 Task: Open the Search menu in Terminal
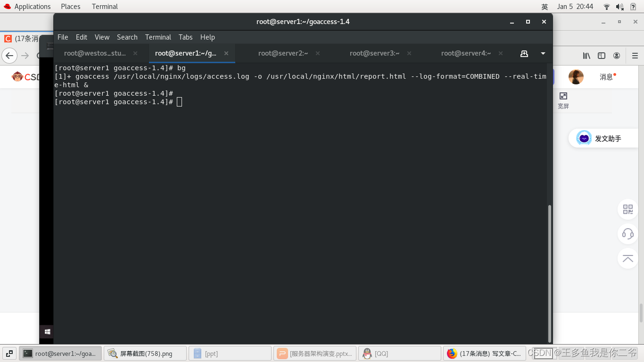click(127, 37)
